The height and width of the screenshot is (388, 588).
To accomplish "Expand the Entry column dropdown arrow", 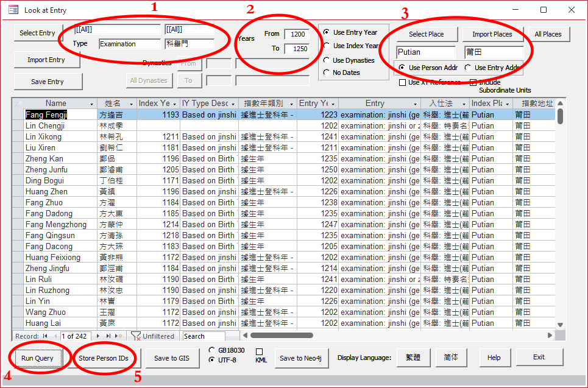I will click(416, 104).
